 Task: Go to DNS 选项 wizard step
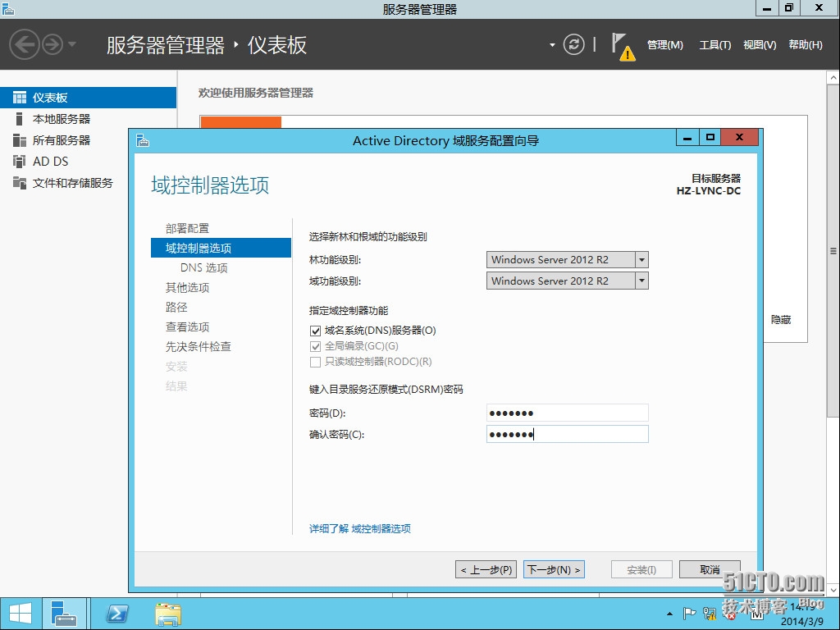click(203, 268)
